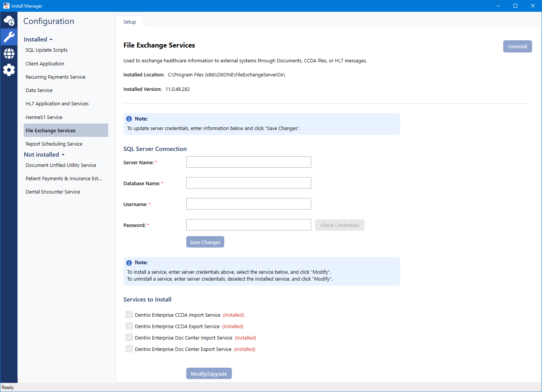Select Report Scheduling Service in sidebar
The width and height of the screenshot is (542, 392).
(54, 144)
